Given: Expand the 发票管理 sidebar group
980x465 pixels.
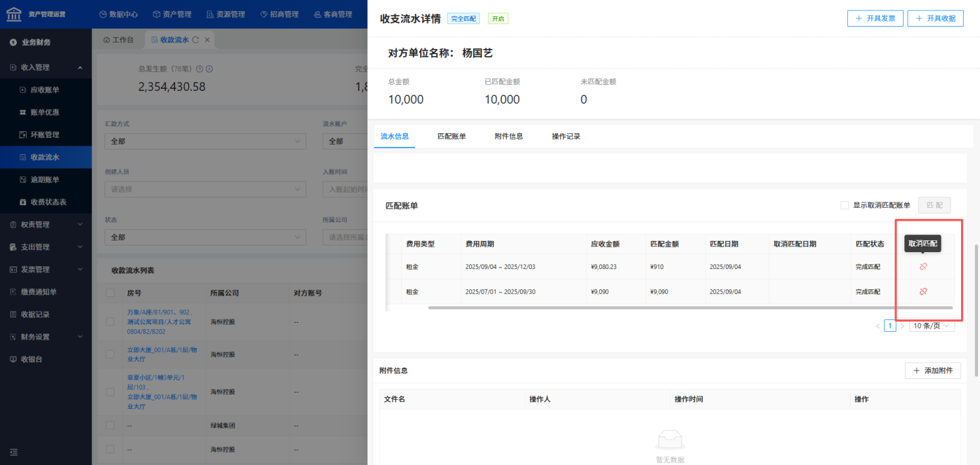Looking at the screenshot, I should click(46, 269).
